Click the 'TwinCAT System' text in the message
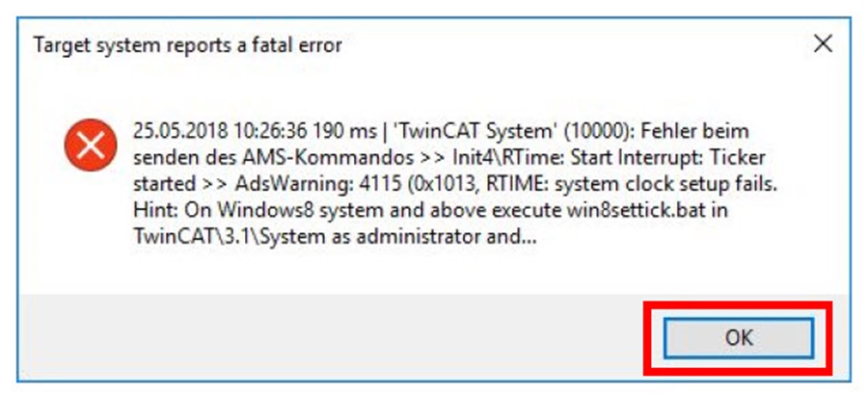 [453, 130]
